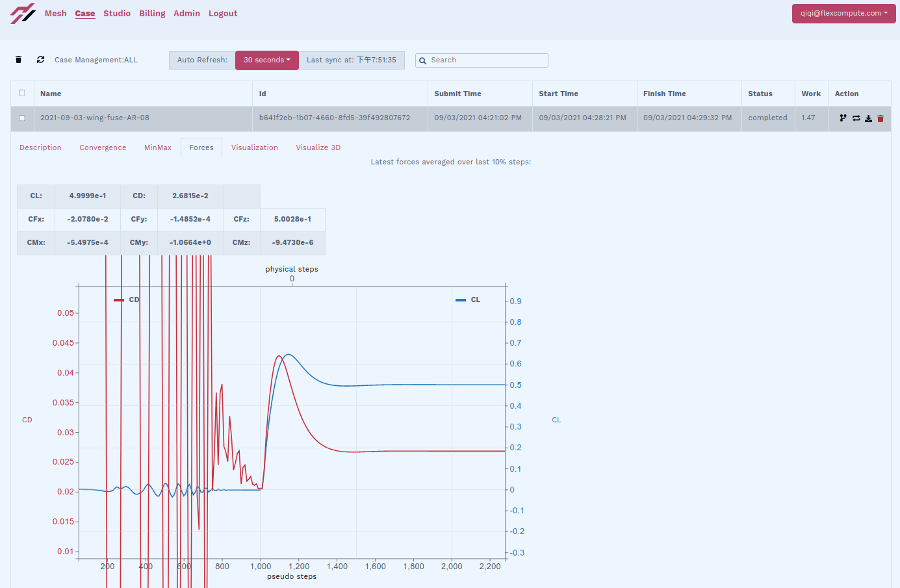The width and height of the screenshot is (900, 588).
Task: Check the box for 2021-09-03-wing-fuse-AR-08
Action: click(22, 118)
